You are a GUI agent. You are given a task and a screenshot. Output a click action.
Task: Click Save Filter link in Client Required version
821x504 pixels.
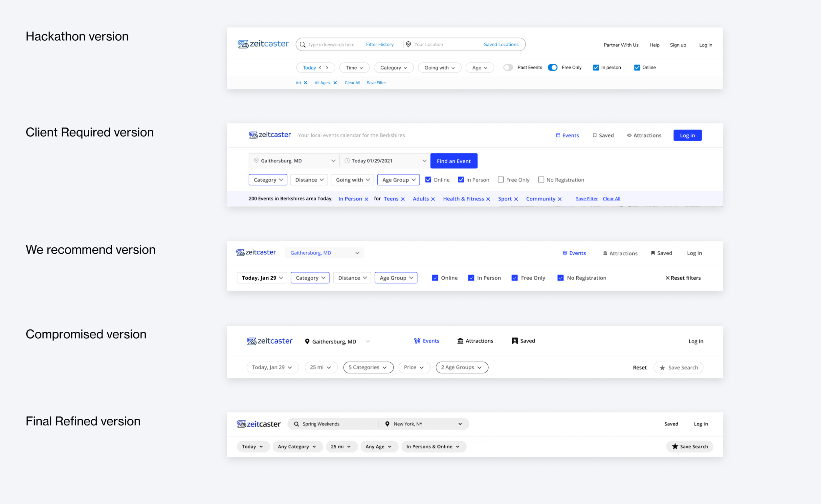[587, 199]
